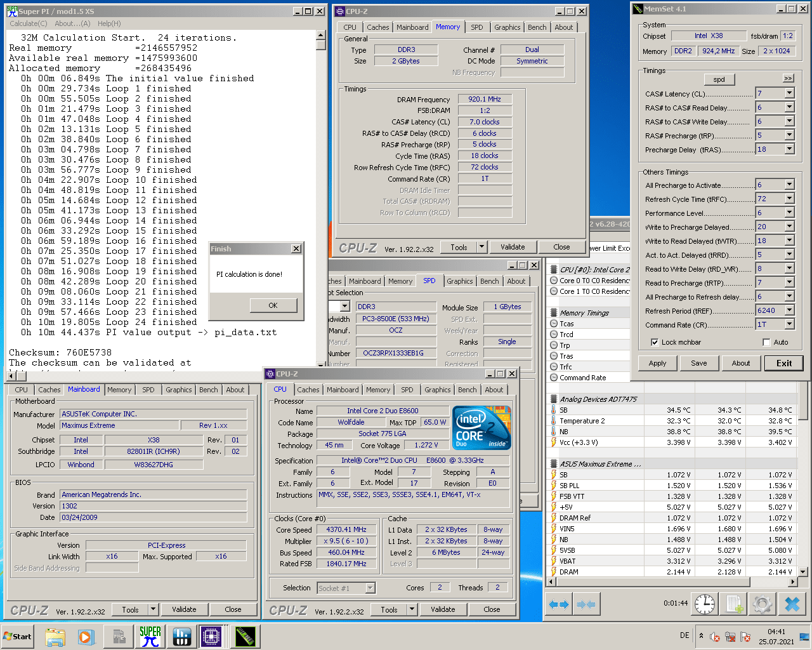Click the clock icon beside Tcas
This screenshot has height=650, width=812.
554,324
